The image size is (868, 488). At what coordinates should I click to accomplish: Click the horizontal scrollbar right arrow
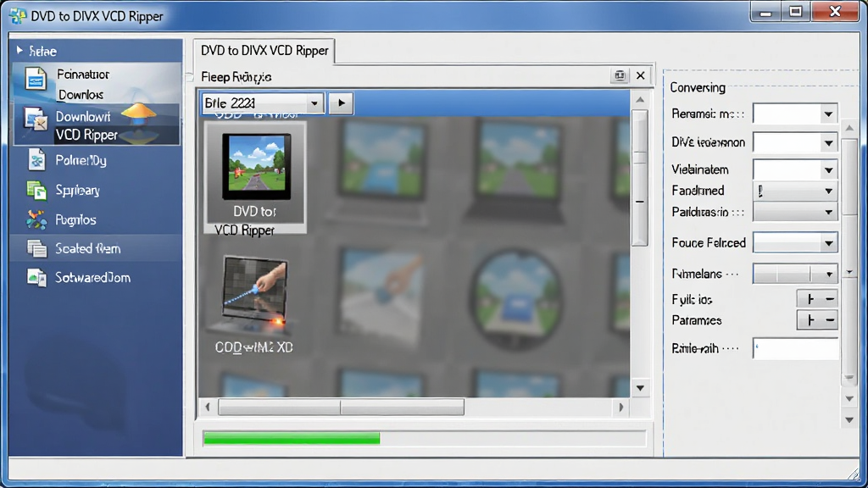620,408
